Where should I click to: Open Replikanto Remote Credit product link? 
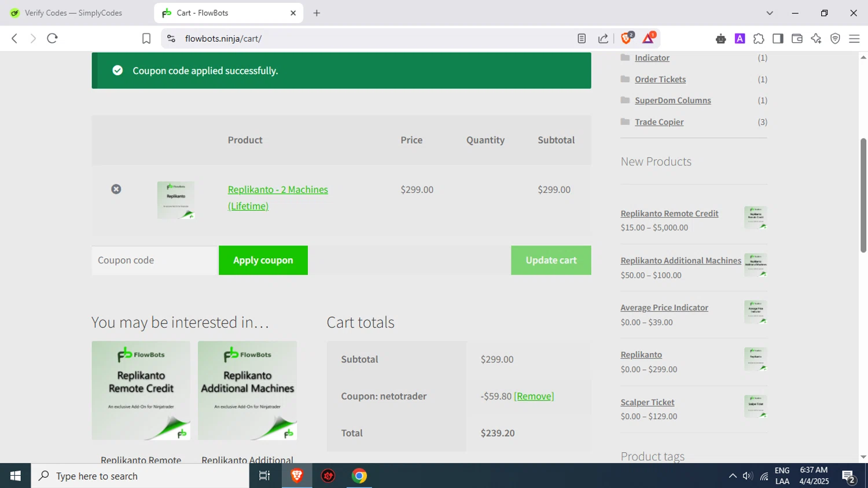(x=670, y=214)
